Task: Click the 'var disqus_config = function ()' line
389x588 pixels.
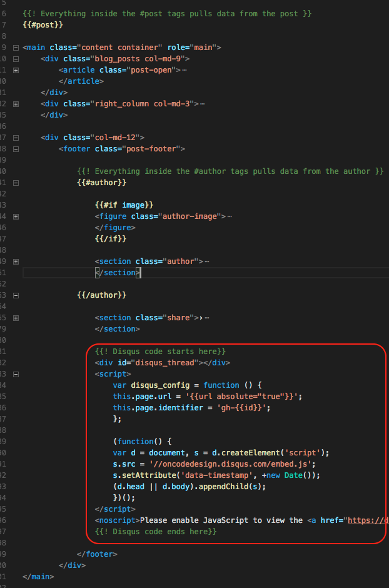Action: tap(188, 385)
